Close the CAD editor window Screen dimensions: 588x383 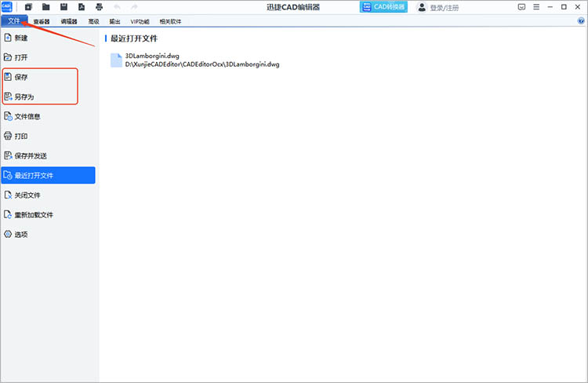[578, 7]
